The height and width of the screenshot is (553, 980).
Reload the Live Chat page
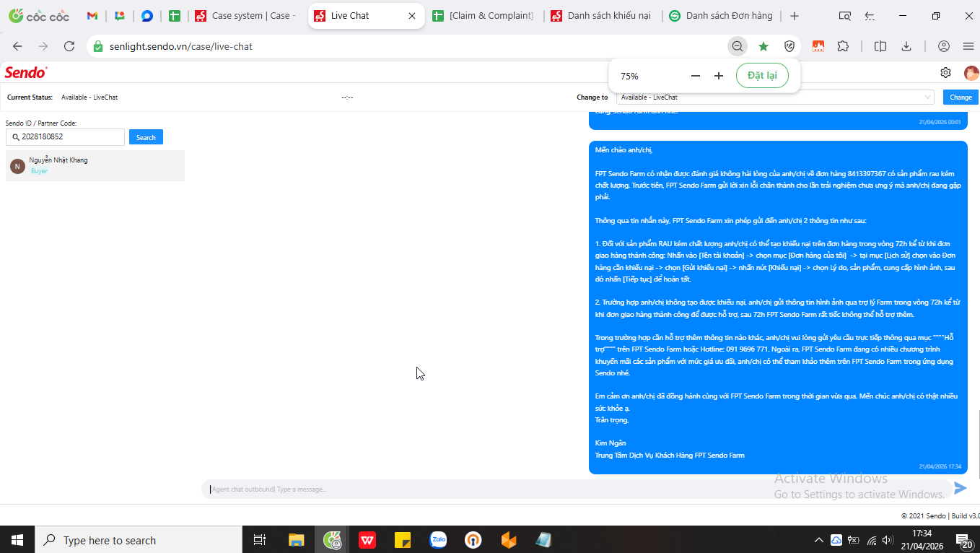tap(69, 46)
